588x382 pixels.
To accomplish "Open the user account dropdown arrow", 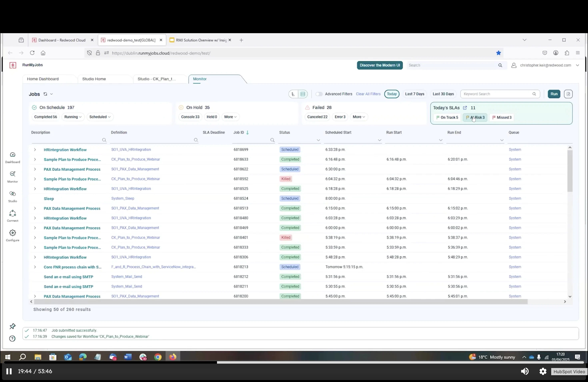I will [577, 65].
